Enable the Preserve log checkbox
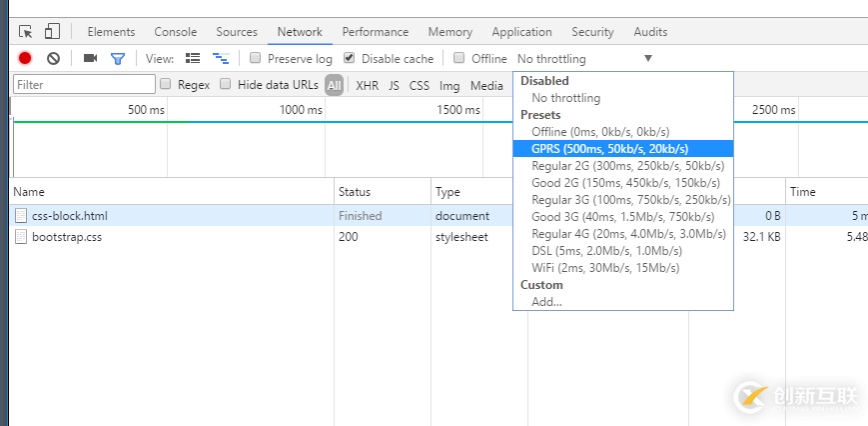The height and width of the screenshot is (426, 868). pos(256,59)
